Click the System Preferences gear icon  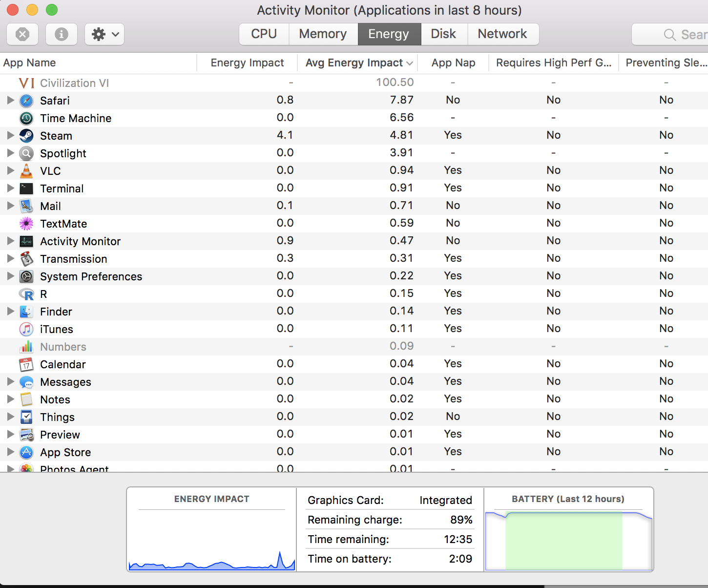(26, 276)
